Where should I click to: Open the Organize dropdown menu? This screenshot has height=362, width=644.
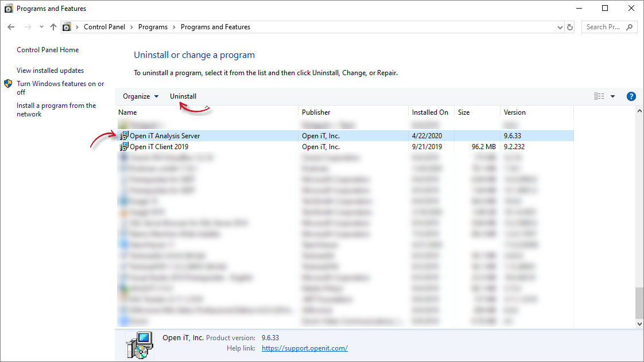[140, 96]
